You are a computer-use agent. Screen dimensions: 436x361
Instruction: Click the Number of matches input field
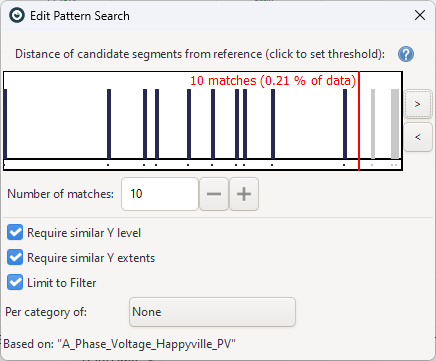160,194
